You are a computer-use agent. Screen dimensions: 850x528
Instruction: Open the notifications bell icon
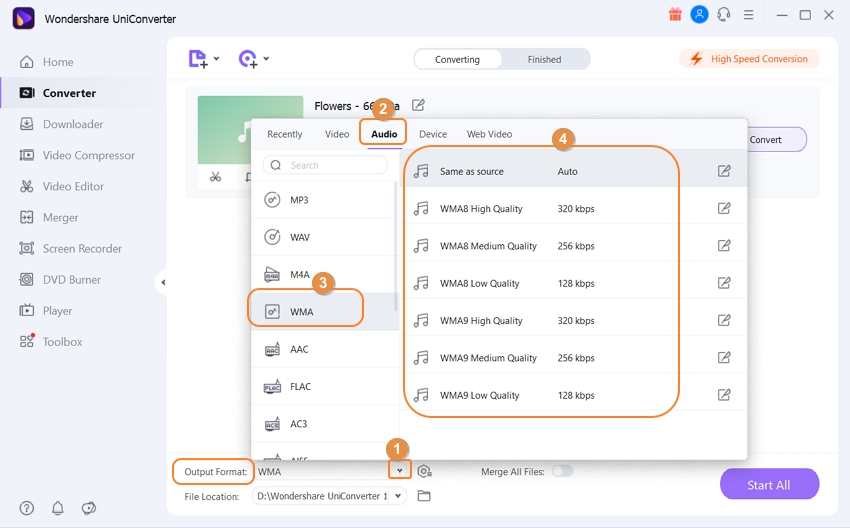tap(57, 508)
